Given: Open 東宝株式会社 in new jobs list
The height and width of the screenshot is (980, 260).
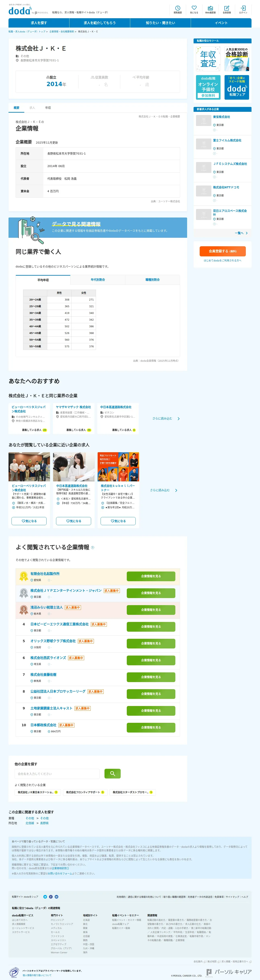Looking at the screenshot, I should [221, 117].
